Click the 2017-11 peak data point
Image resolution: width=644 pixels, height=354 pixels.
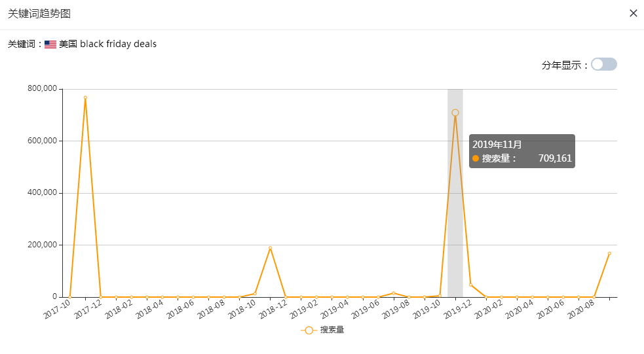coord(85,97)
